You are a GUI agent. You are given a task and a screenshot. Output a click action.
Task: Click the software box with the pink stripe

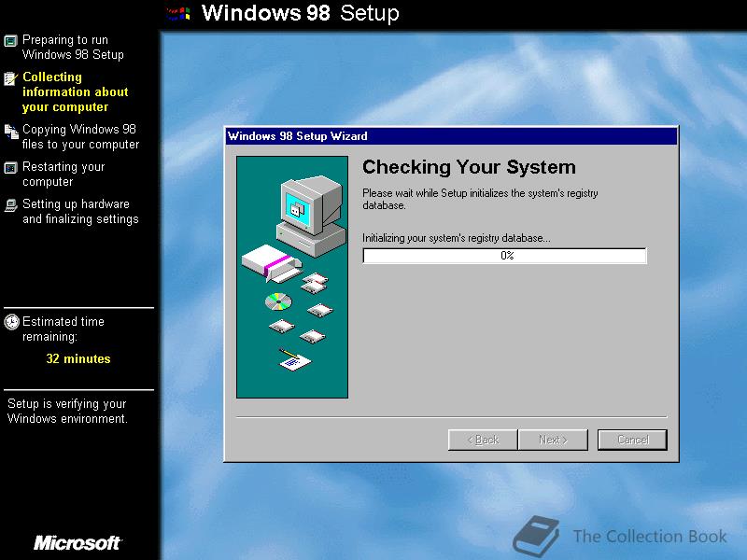pyautogui.click(x=271, y=263)
